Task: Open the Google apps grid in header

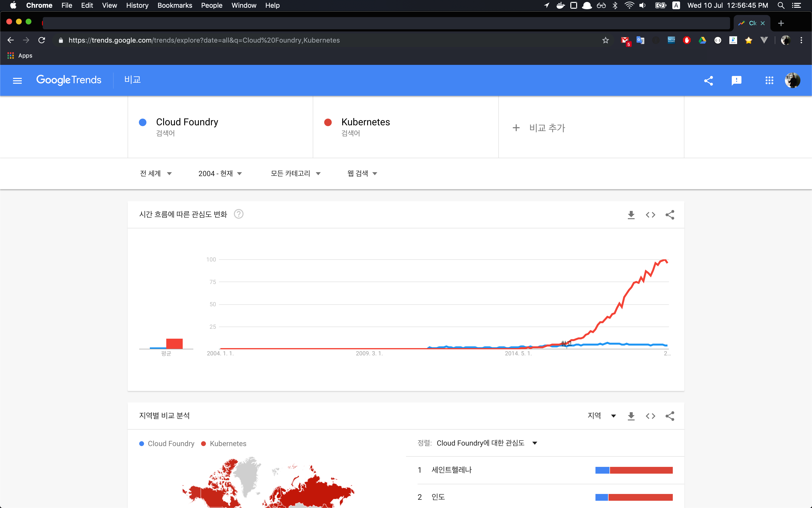Action: (769, 80)
